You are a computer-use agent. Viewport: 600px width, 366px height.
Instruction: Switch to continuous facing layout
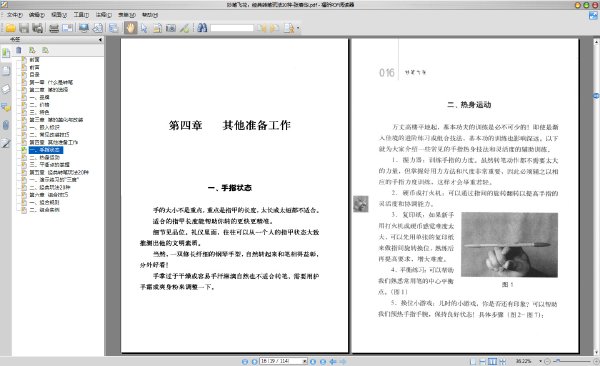tap(503, 361)
